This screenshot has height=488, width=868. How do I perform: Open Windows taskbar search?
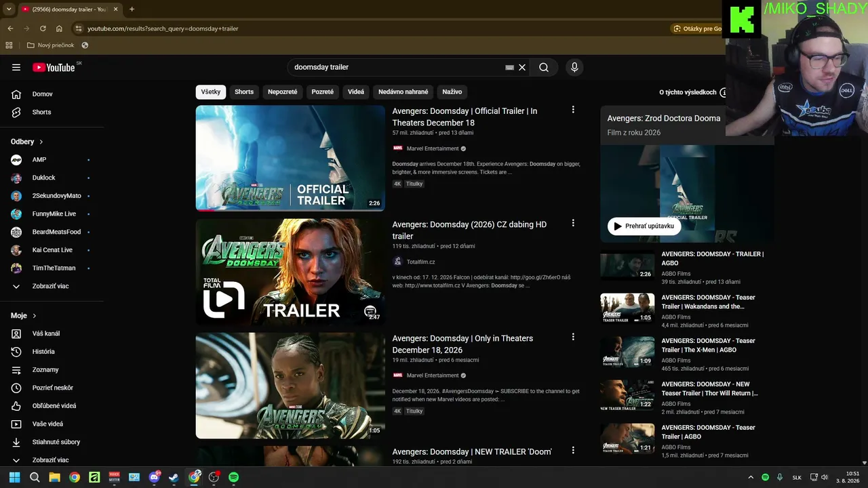[35, 477]
